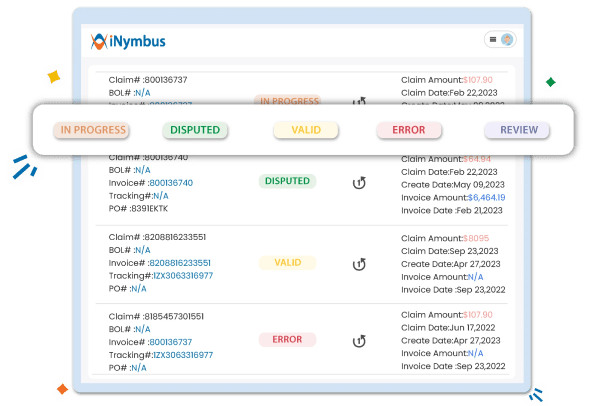Click history icon for VALID claim row
The width and height of the screenshot is (600, 406).
click(x=359, y=264)
